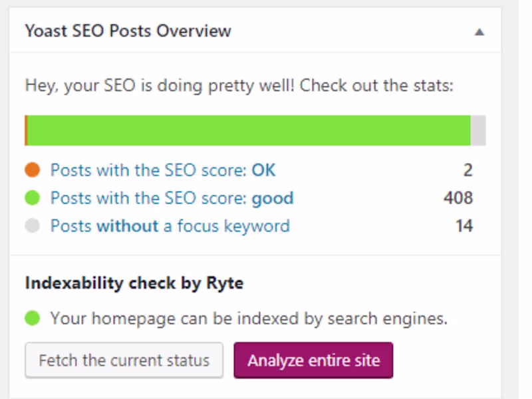Click the orange OK score bullet icon

(x=32, y=170)
